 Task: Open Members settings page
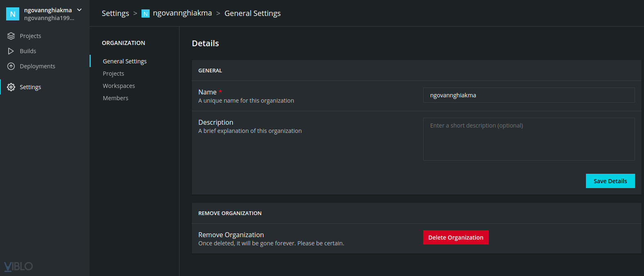(x=115, y=98)
